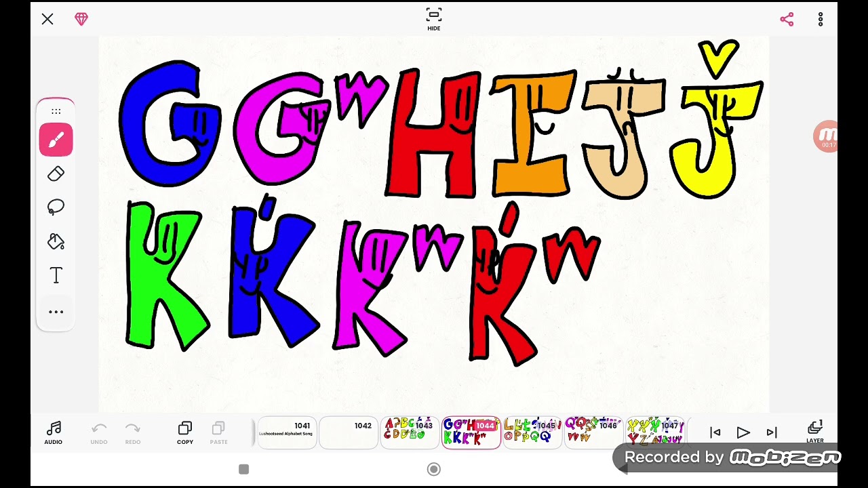Viewport: 868px width, 488px height.
Task: Paste the copied frame
Action: tap(218, 432)
